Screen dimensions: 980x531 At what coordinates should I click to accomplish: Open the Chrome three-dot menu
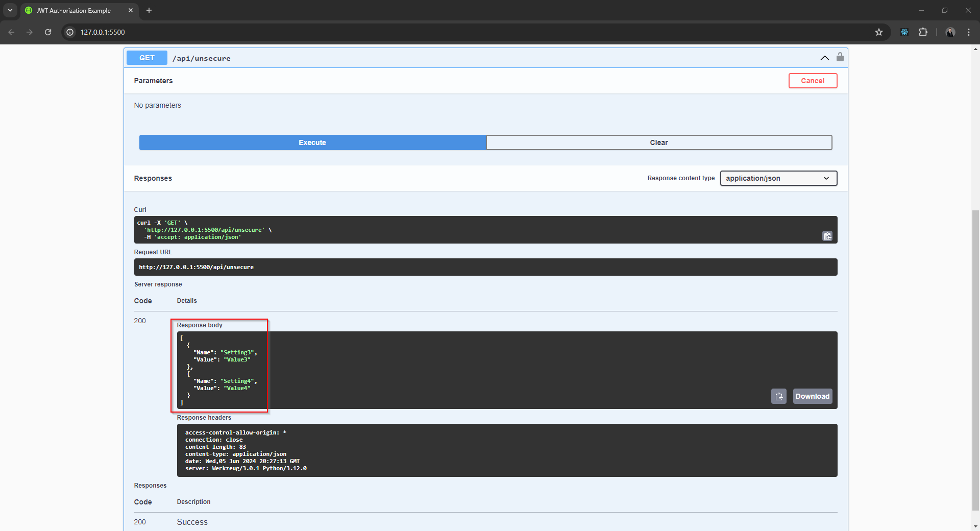pyautogui.click(x=968, y=32)
